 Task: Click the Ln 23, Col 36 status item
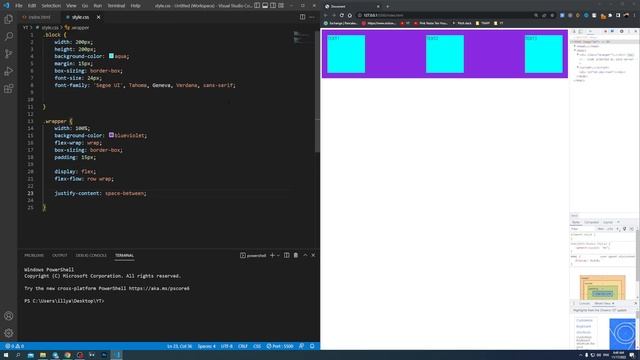pos(179,346)
